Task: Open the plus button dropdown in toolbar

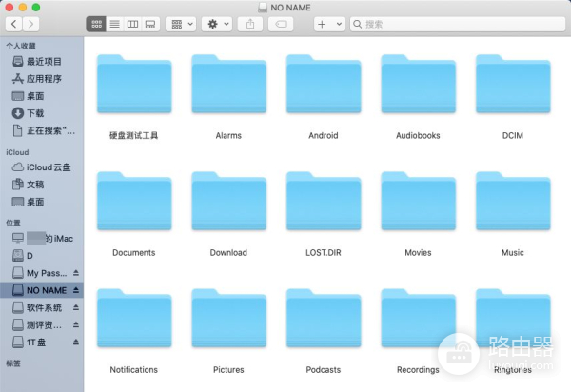Action: point(329,23)
